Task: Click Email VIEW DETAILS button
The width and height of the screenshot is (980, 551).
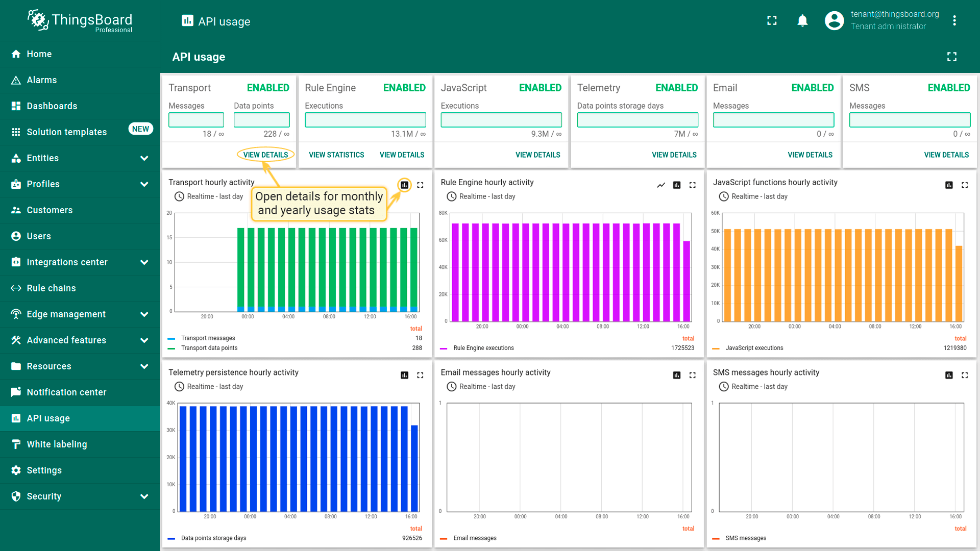Action: 810,155
